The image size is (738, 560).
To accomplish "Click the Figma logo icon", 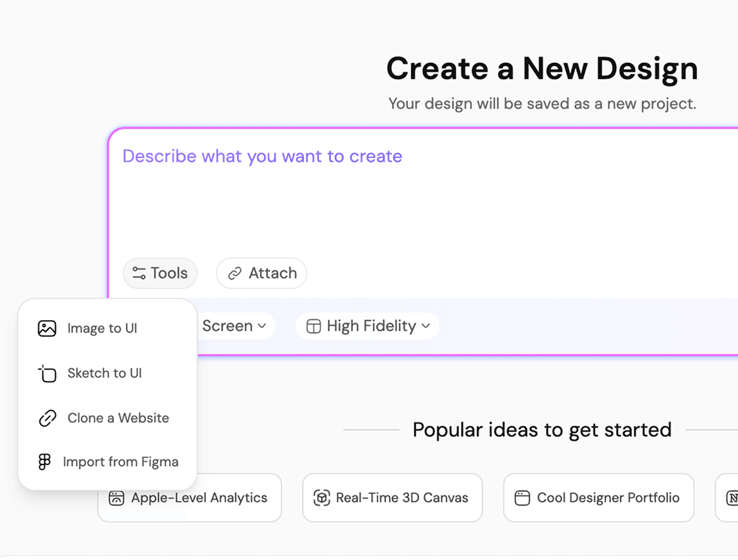I will (44, 462).
